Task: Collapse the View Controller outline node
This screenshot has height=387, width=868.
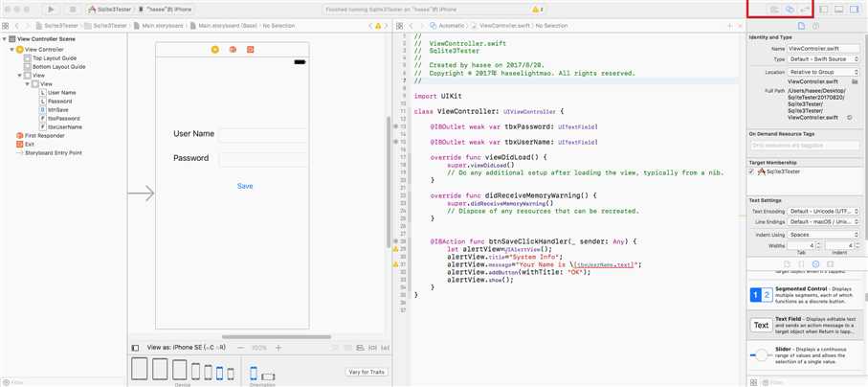Action: click(12, 50)
